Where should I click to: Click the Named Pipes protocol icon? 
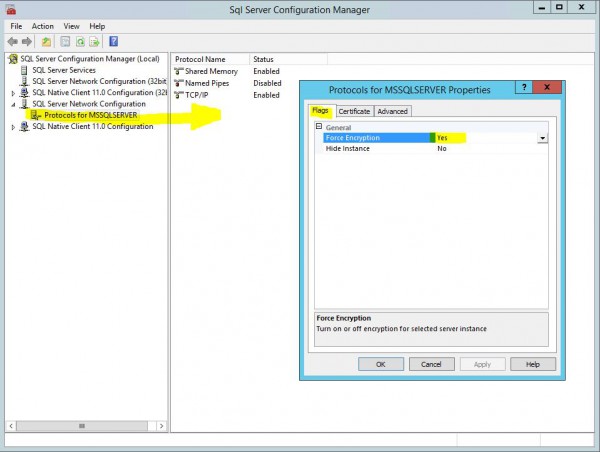coord(179,83)
